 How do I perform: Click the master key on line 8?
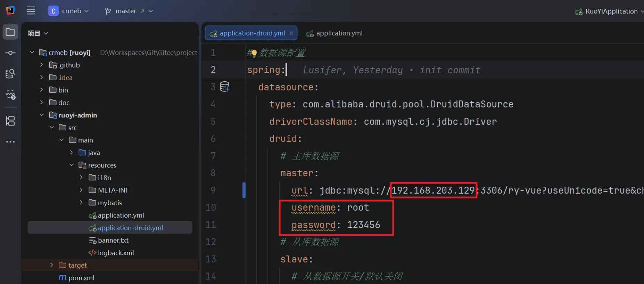(x=297, y=173)
